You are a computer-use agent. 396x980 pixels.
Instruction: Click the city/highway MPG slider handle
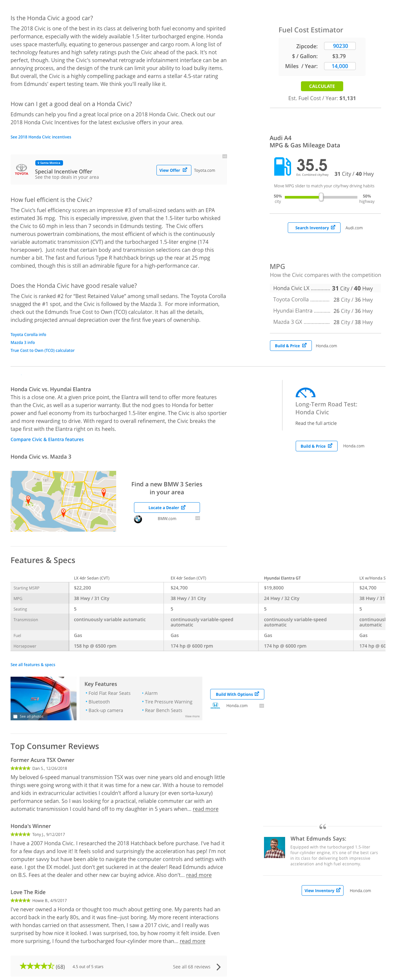321,197
